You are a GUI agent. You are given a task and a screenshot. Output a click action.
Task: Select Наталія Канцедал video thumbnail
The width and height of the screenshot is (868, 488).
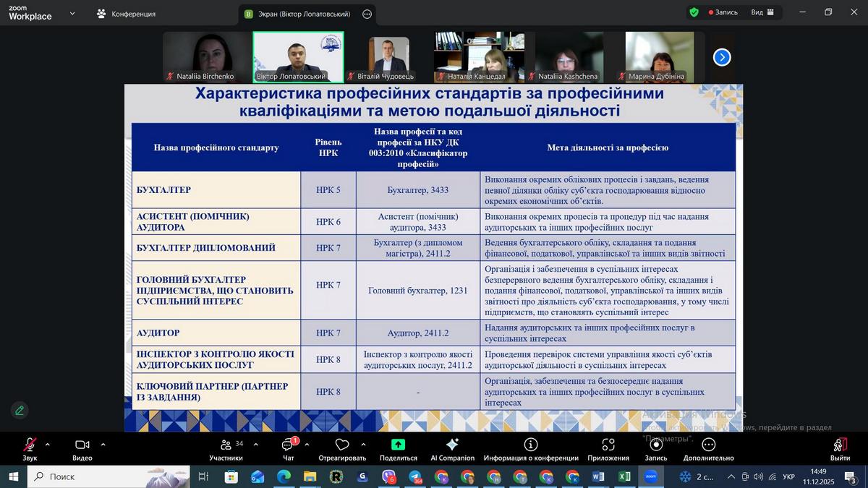(x=479, y=57)
